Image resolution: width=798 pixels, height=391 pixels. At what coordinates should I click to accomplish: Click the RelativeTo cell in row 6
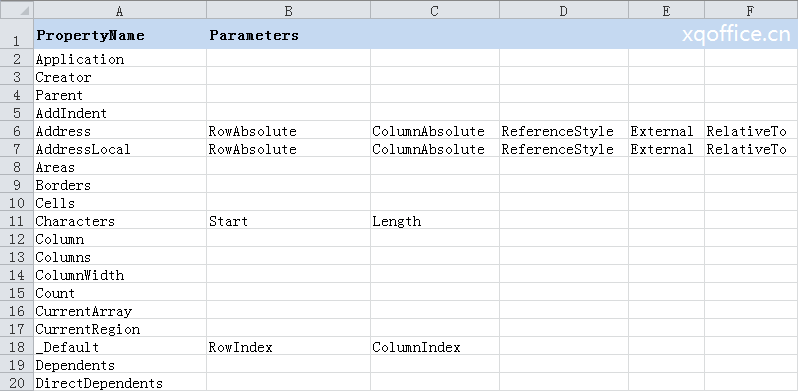point(751,131)
